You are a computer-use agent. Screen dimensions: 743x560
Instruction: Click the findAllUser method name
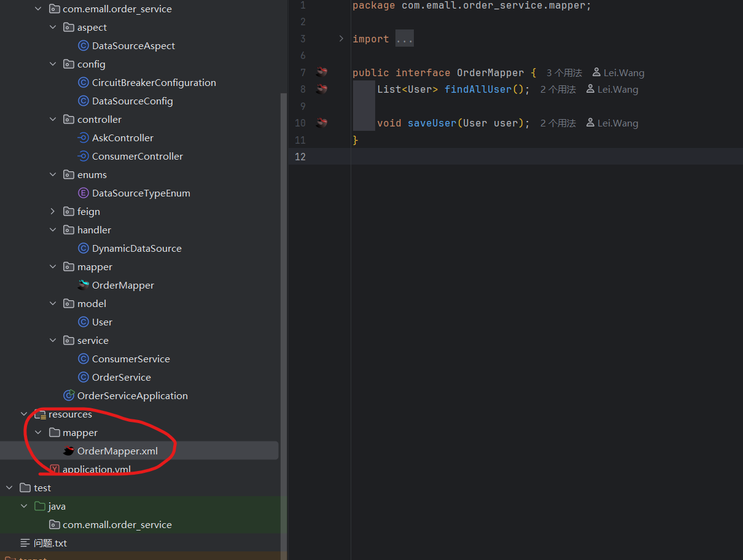[x=478, y=90]
